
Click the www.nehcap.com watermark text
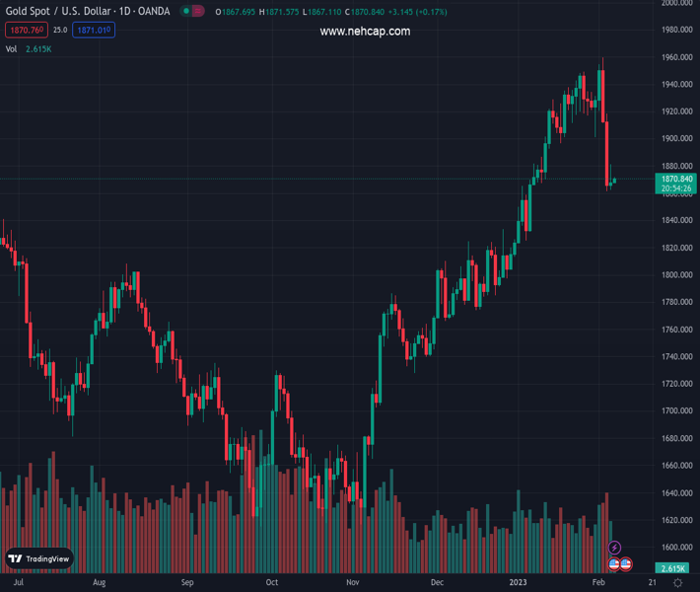click(365, 32)
